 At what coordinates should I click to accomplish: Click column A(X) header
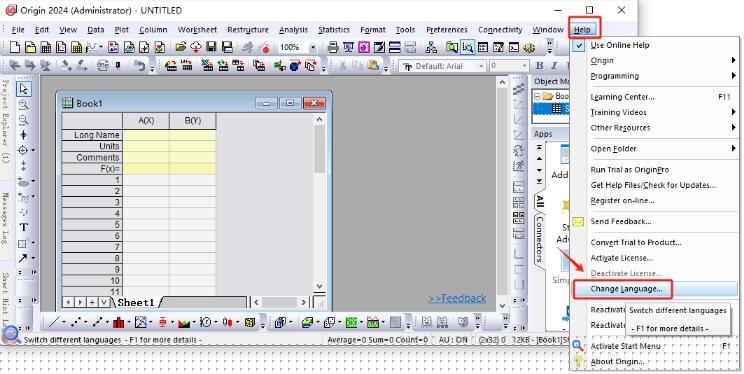click(x=146, y=121)
